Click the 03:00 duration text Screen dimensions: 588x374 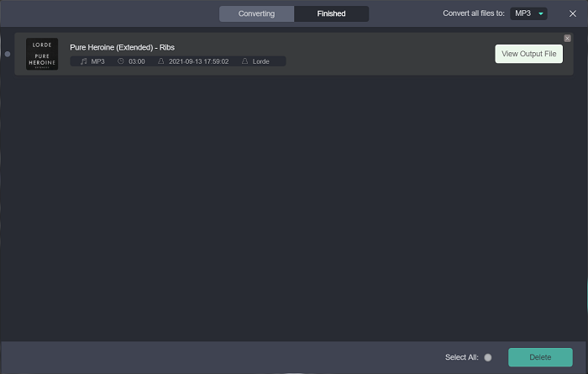tap(137, 61)
